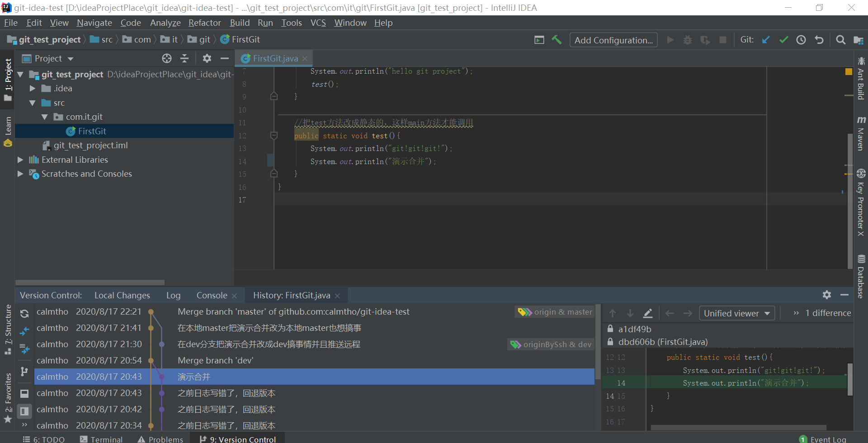Click the grayed Stop square button
868x443 pixels.
(723, 40)
